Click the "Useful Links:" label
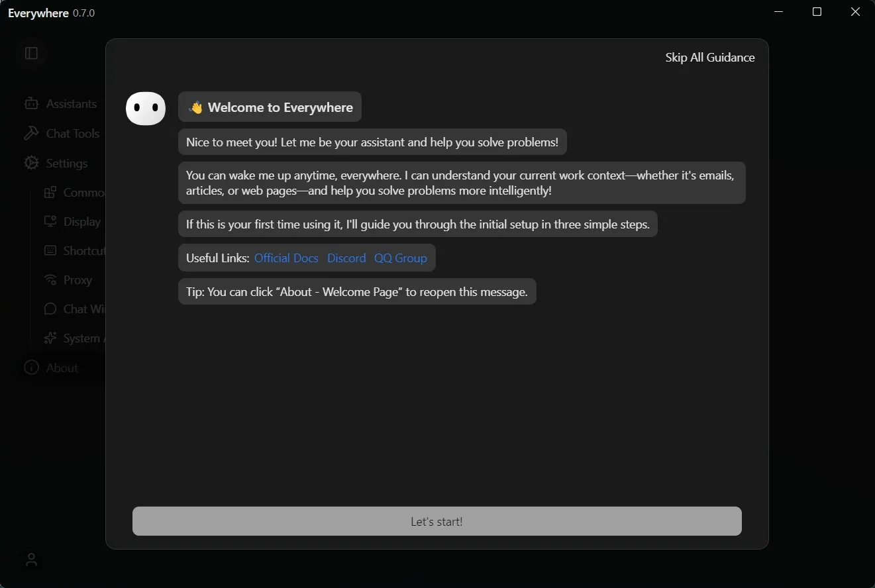Viewport: 875px width, 588px height. point(218,258)
